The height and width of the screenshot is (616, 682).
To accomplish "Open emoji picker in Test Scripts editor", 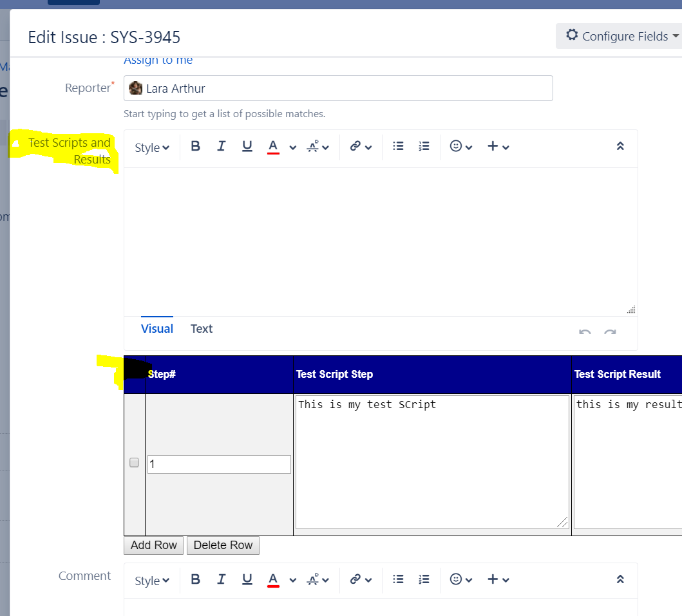I will tap(461, 147).
